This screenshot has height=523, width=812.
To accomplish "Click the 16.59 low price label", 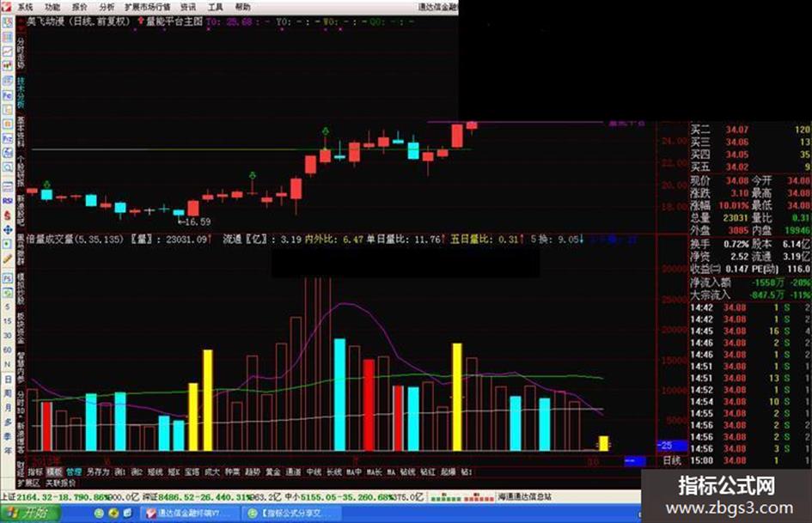I will pyautogui.click(x=195, y=222).
